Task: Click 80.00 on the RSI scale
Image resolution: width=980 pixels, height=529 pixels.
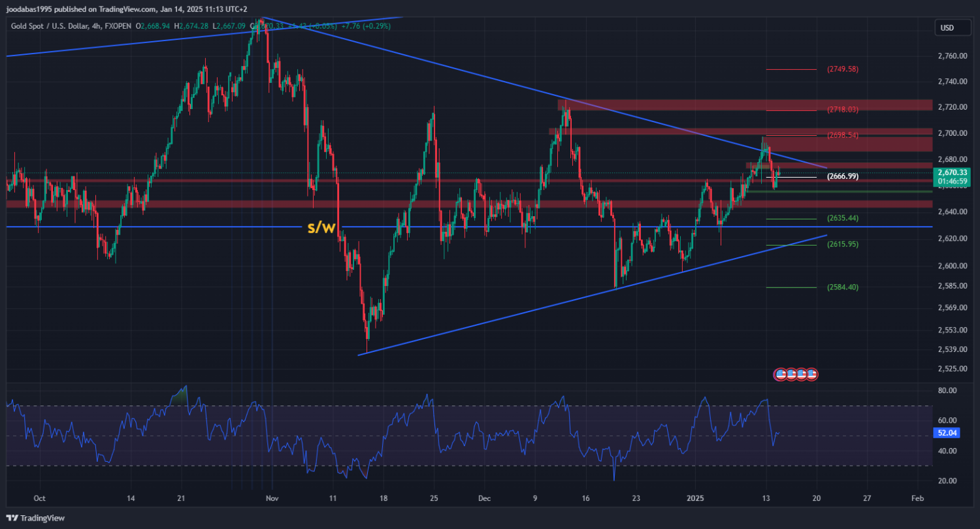Action: pos(947,391)
